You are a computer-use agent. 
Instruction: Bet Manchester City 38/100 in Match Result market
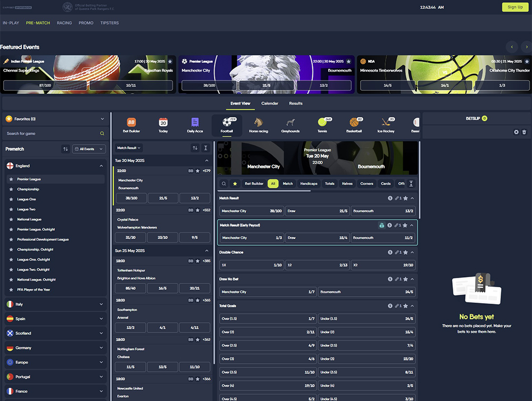pos(252,211)
